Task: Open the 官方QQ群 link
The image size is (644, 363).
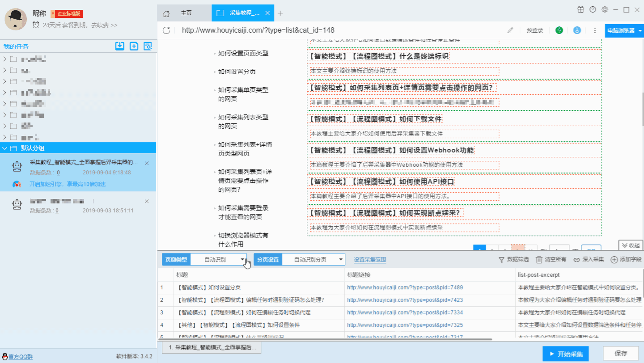Action: (x=21, y=356)
